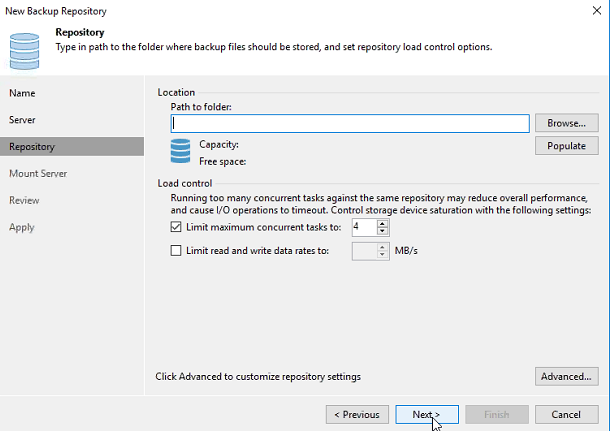610x431 pixels.
Task: Increase concurrent tasks with up arrow
Action: point(382,224)
